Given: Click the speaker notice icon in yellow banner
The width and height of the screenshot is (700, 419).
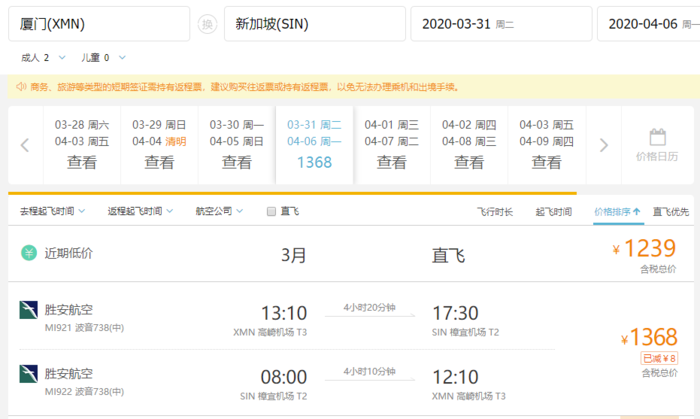Looking at the screenshot, I should point(20,87).
